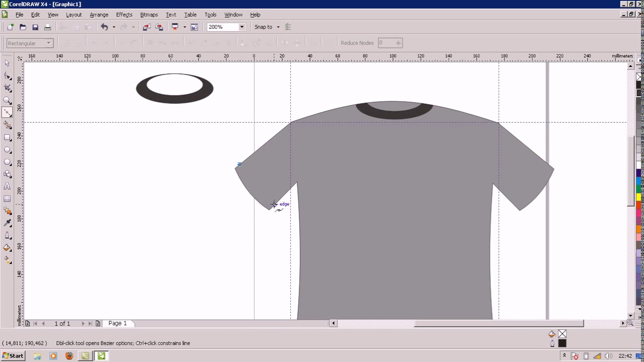
Task: Click the Undo icon on the toolbar
Action: (x=104, y=27)
